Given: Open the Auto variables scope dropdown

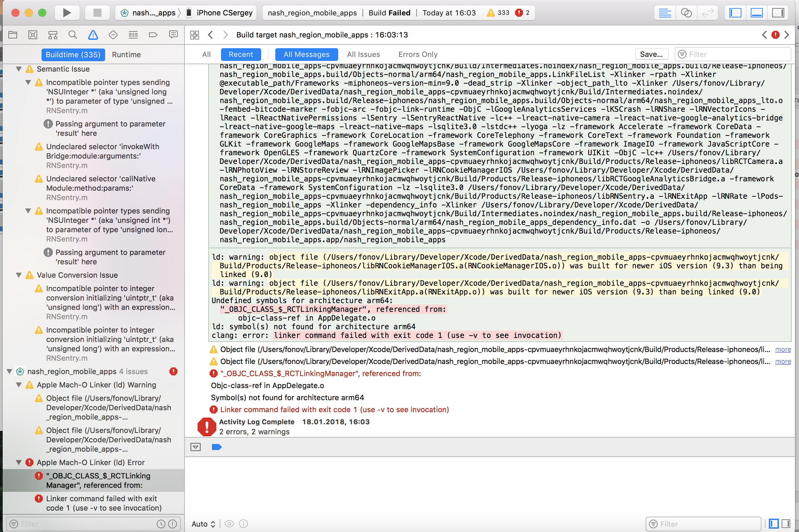Looking at the screenshot, I should pos(203,524).
